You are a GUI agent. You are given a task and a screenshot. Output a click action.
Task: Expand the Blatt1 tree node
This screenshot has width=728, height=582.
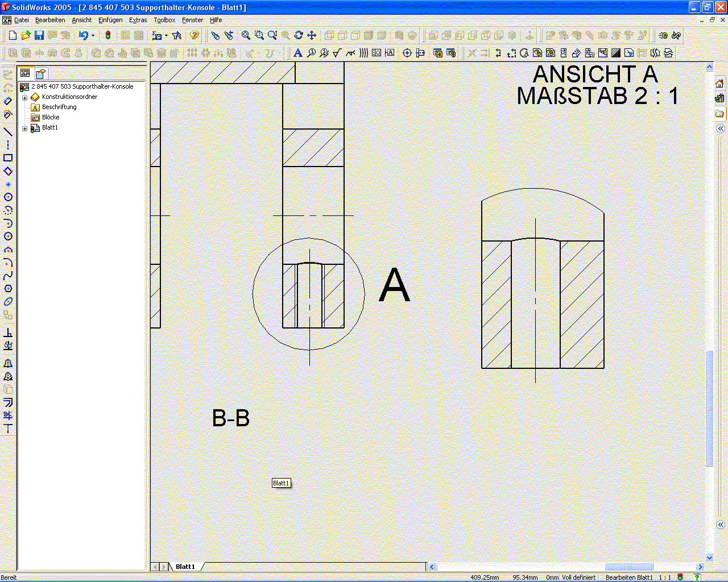tap(24, 128)
